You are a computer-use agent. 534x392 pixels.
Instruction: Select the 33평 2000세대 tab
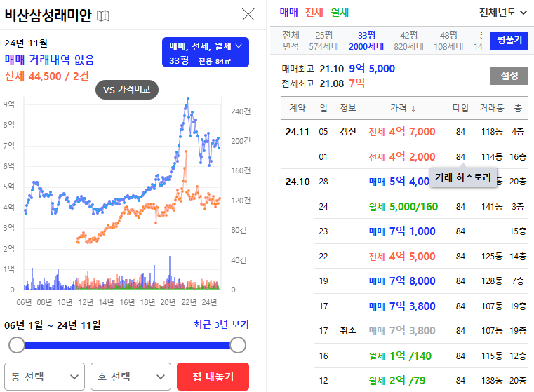pyautogui.click(x=366, y=41)
